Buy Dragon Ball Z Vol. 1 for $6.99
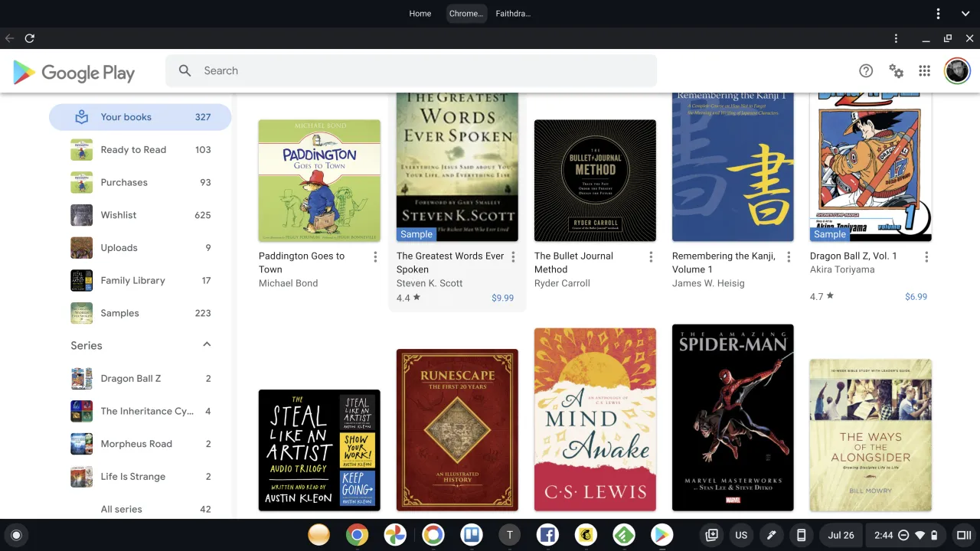Image resolution: width=980 pixels, height=551 pixels. click(x=916, y=296)
